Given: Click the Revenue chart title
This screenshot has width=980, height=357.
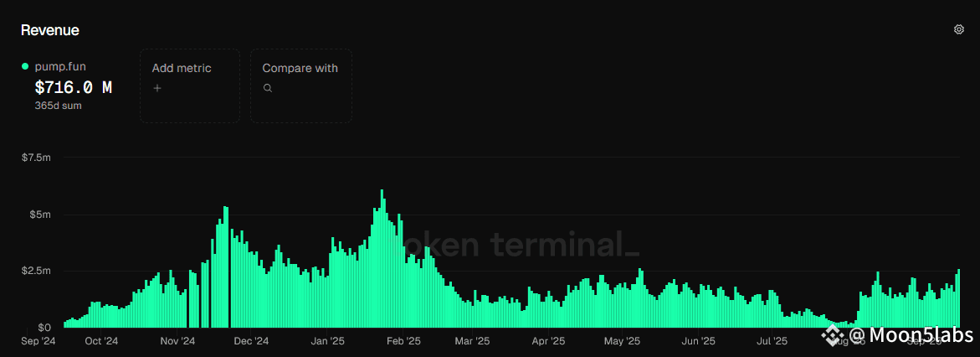Looking at the screenshot, I should point(50,30).
